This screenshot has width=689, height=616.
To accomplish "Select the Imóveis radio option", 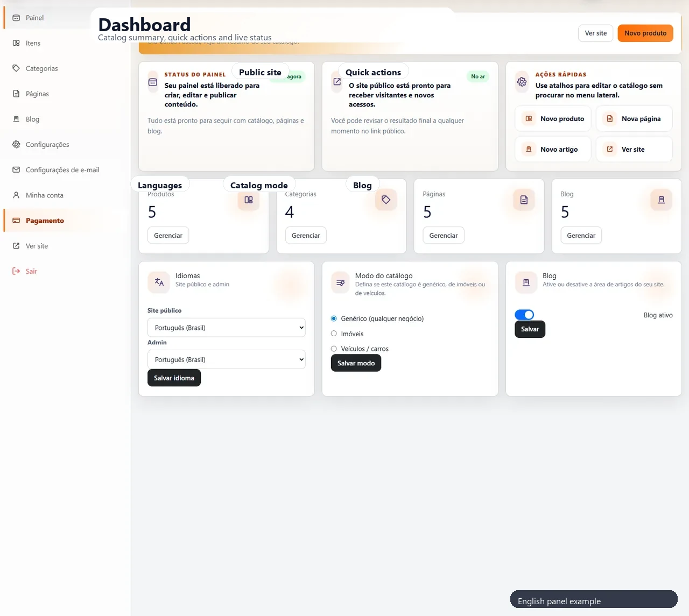I will tap(334, 334).
